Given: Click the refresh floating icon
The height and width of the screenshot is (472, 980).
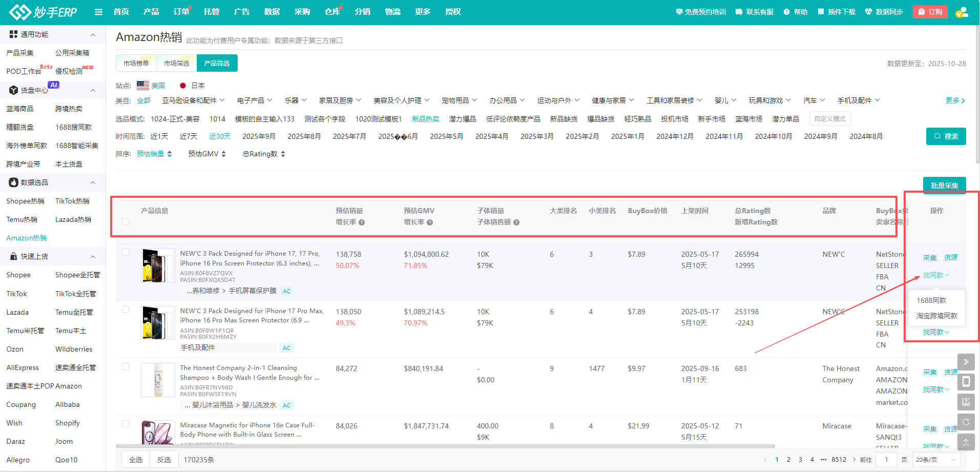Looking at the screenshot, I should point(966,422).
